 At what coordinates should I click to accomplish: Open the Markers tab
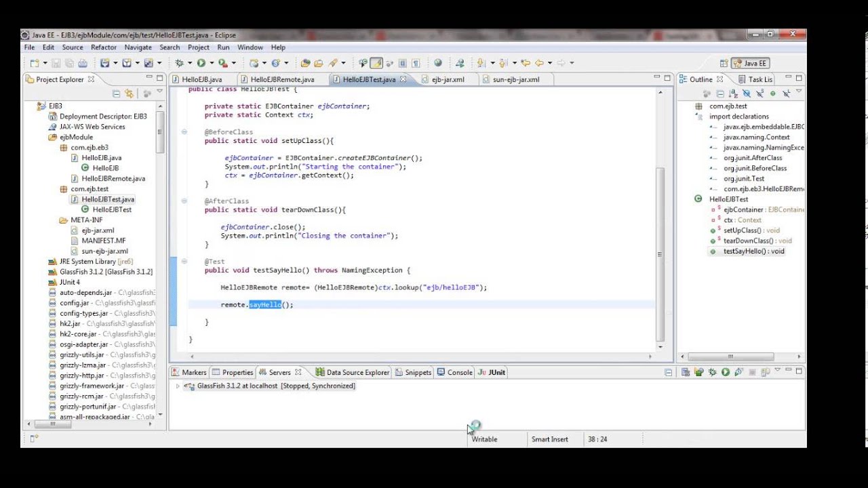click(189, 372)
